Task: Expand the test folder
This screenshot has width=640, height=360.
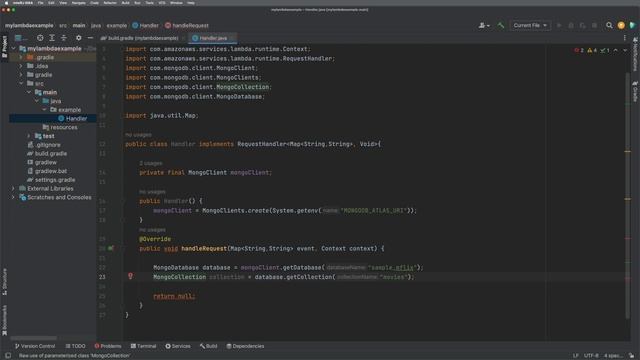Action: (29, 136)
